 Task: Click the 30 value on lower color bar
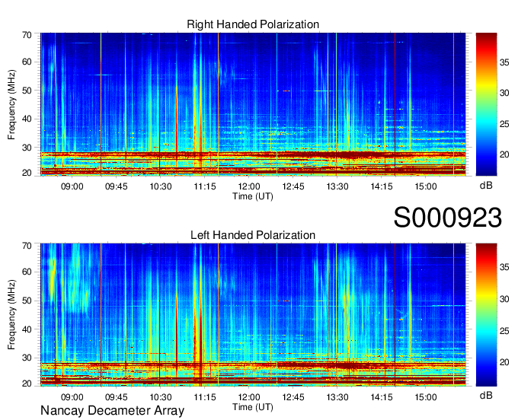point(504,299)
